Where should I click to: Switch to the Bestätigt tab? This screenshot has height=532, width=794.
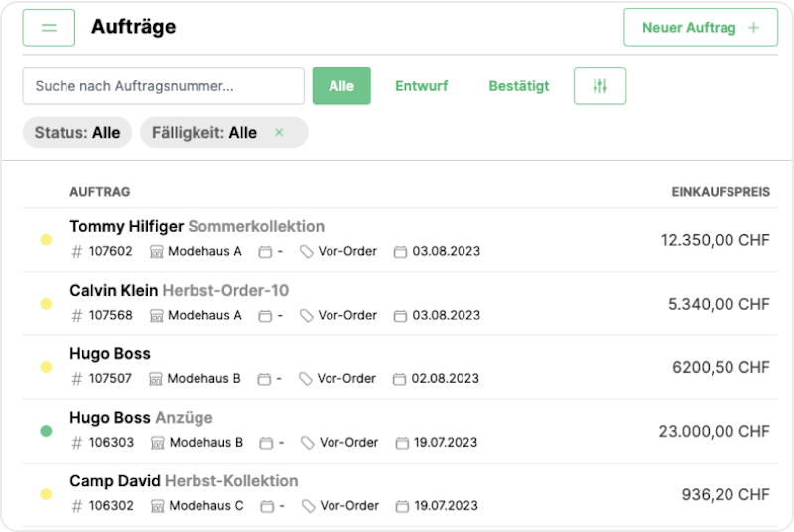coord(518,86)
